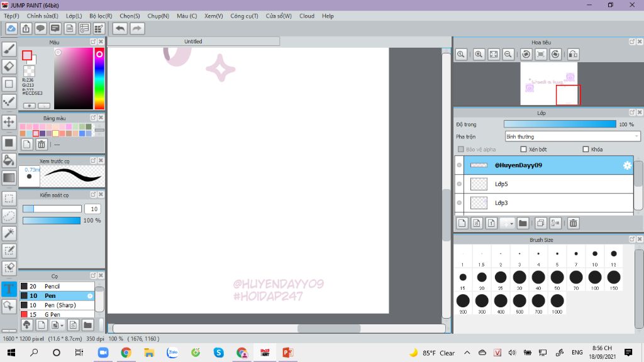The height and width of the screenshot is (362, 644).
Task: Open the Bộ lọc(R) menu
Action: click(x=101, y=16)
